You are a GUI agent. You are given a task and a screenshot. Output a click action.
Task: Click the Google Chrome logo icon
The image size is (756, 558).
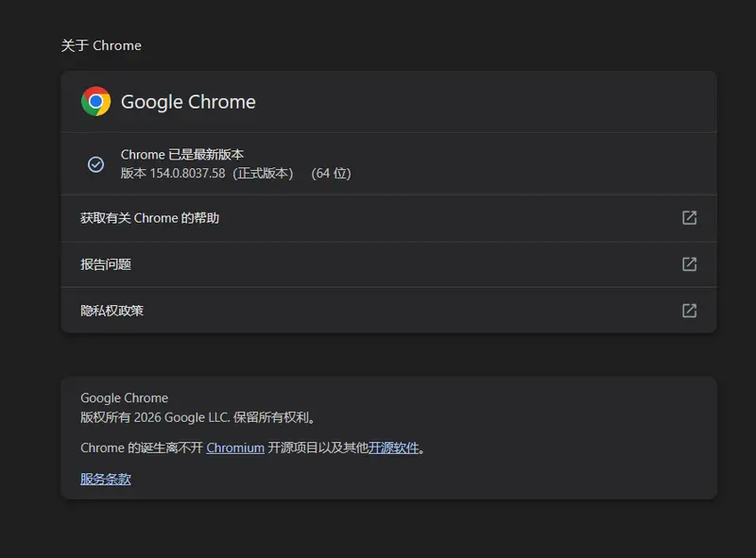pos(96,101)
